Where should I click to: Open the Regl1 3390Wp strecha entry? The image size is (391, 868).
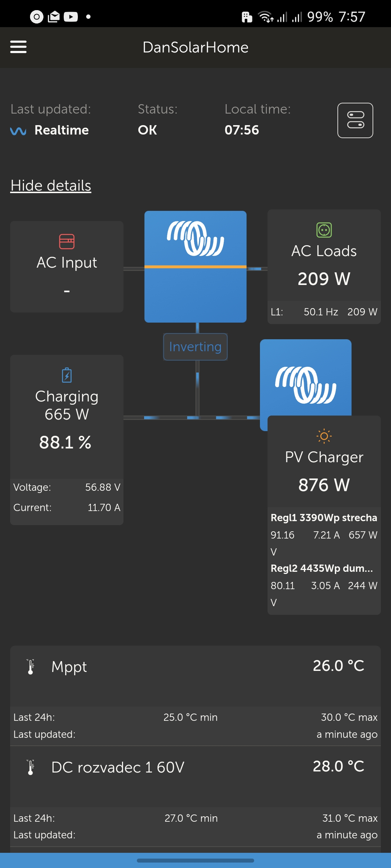tap(324, 518)
